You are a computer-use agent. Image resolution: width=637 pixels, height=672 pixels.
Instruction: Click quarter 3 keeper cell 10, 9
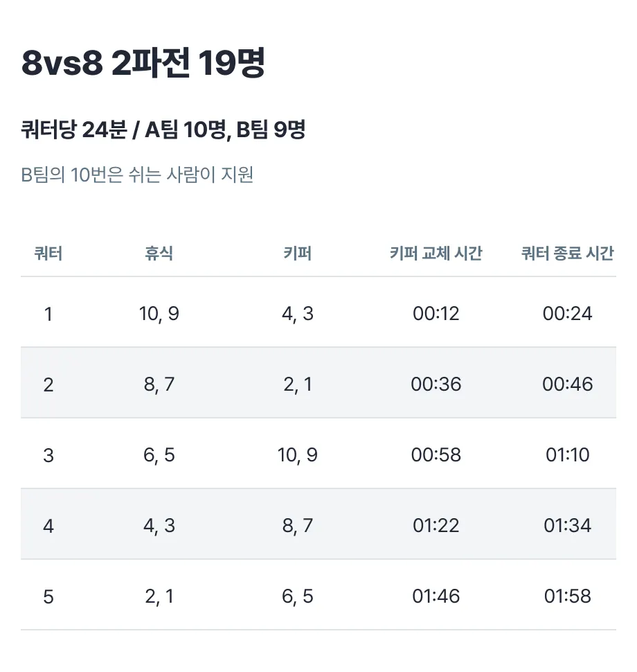coord(297,455)
